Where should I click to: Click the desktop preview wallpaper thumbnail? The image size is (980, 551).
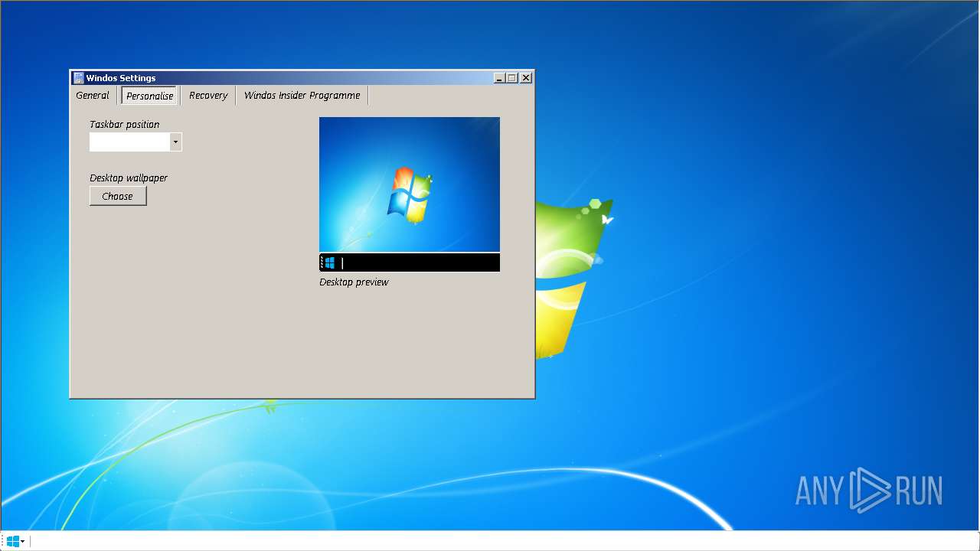click(x=410, y=184)
